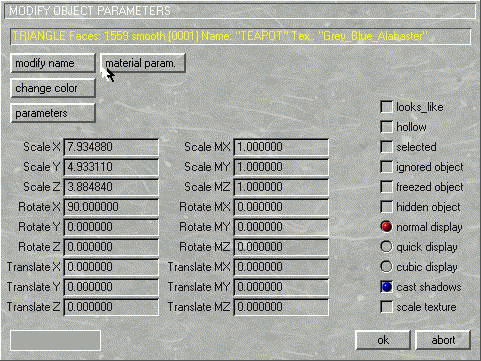
Task: Click the Scale X input field
Action: [x=111, y=147]
